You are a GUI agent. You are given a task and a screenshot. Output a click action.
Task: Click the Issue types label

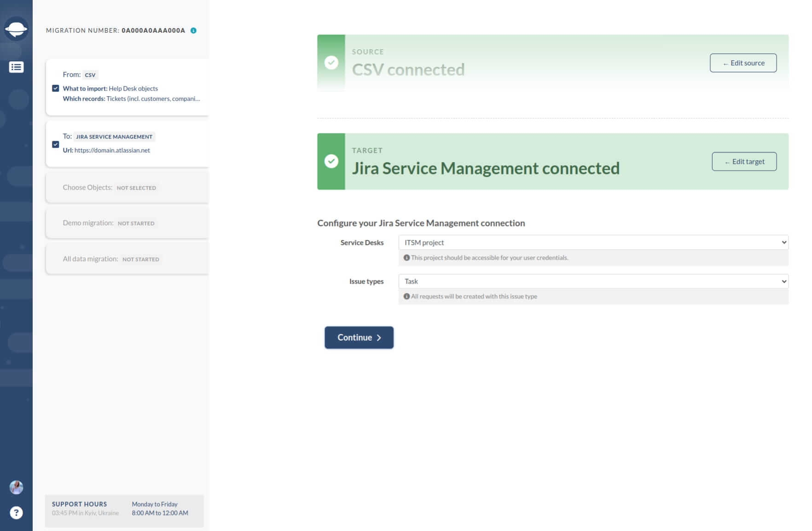(366, 281)
